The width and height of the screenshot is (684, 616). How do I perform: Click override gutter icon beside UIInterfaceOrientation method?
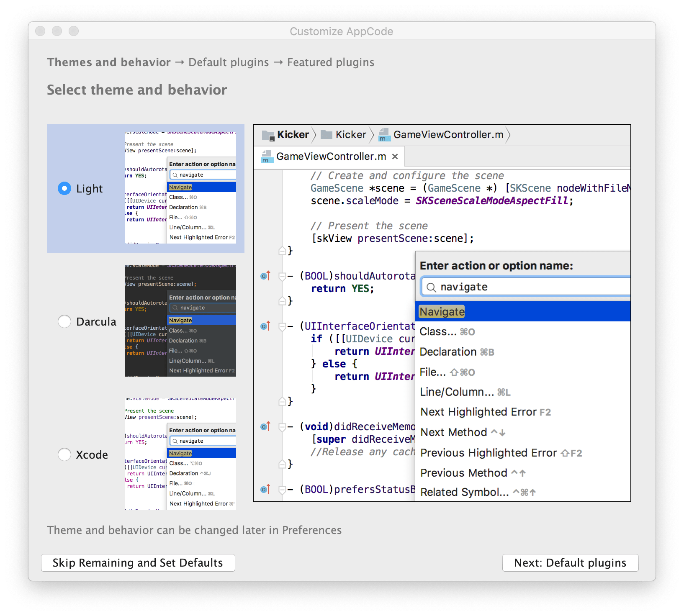(x=265, y=326)
